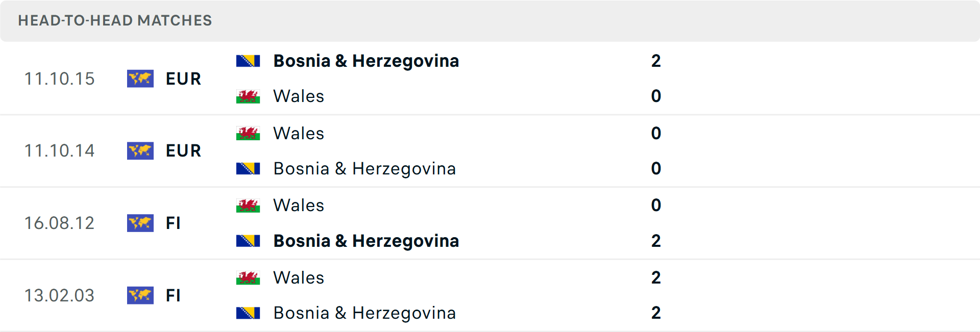The width and height of the screenshot is (980, 332).
Task: Click the FI competition label for the 16.08.12 match
Action: 174,223
